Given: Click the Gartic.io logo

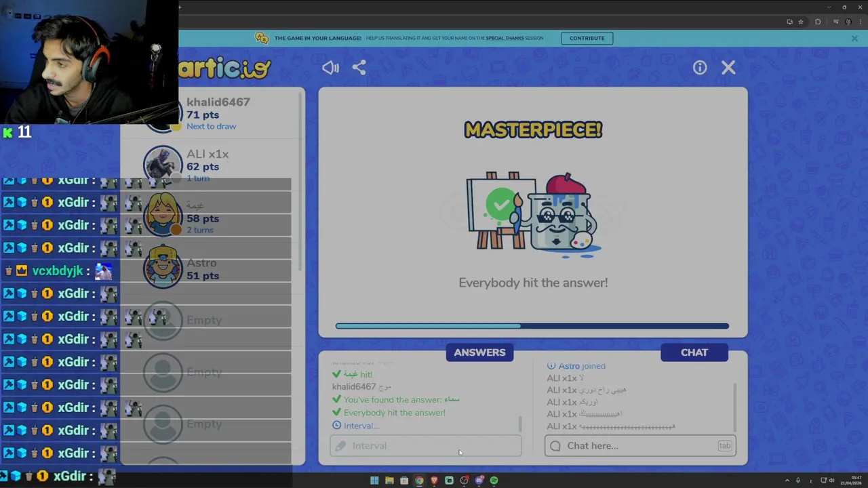Looking at the screenshot, I should click(224, 68).
